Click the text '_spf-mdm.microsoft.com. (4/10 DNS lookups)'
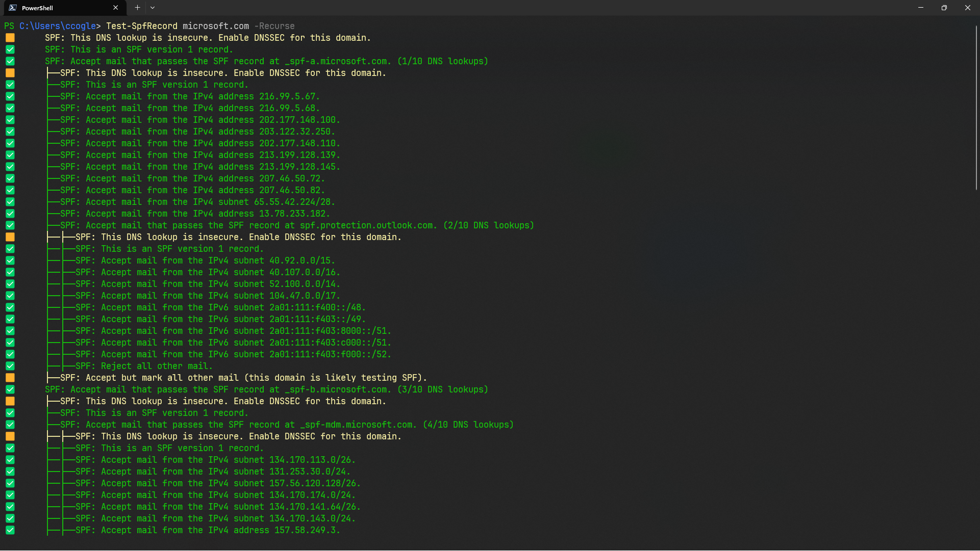The width and height of the screenshot is (980, 551). click(407, 425)
